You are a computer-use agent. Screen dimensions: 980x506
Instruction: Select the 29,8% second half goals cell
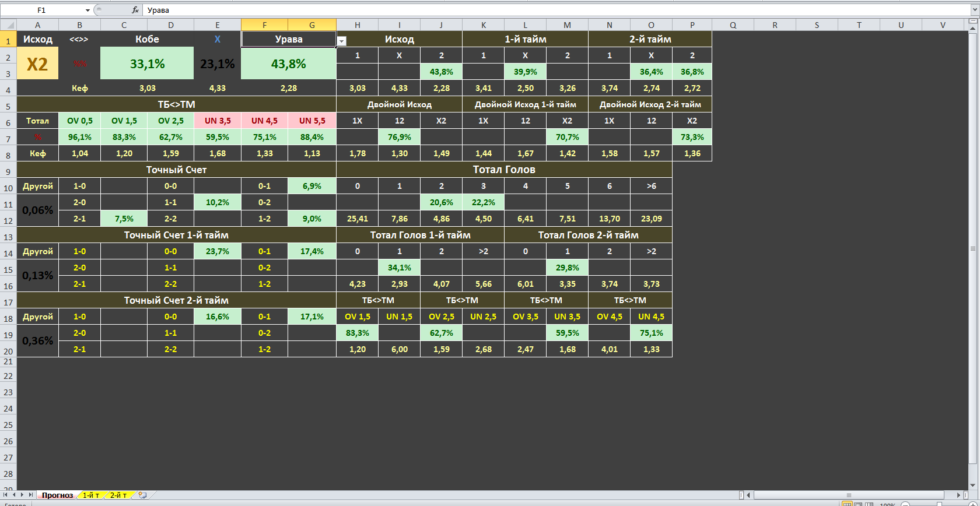click(x=568, y=268)
